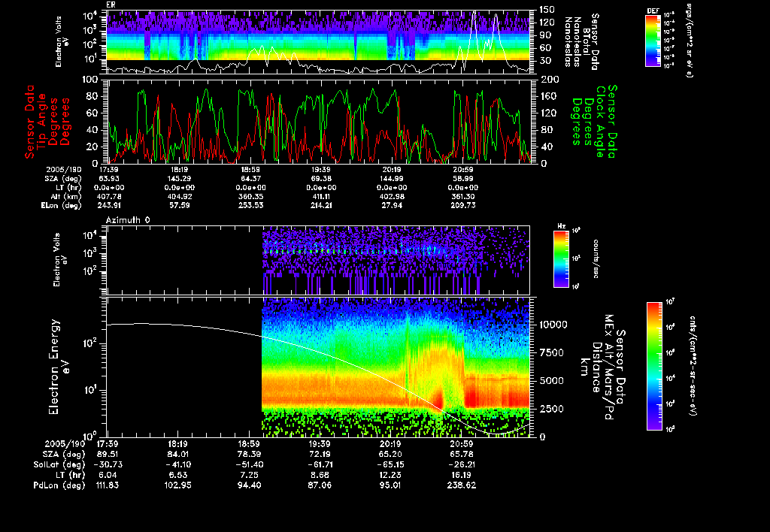Click the cnts/(cm**2-sr-sec-eV) color bar
This screenshot has width=770, height=532.
[x=654, y=366]
